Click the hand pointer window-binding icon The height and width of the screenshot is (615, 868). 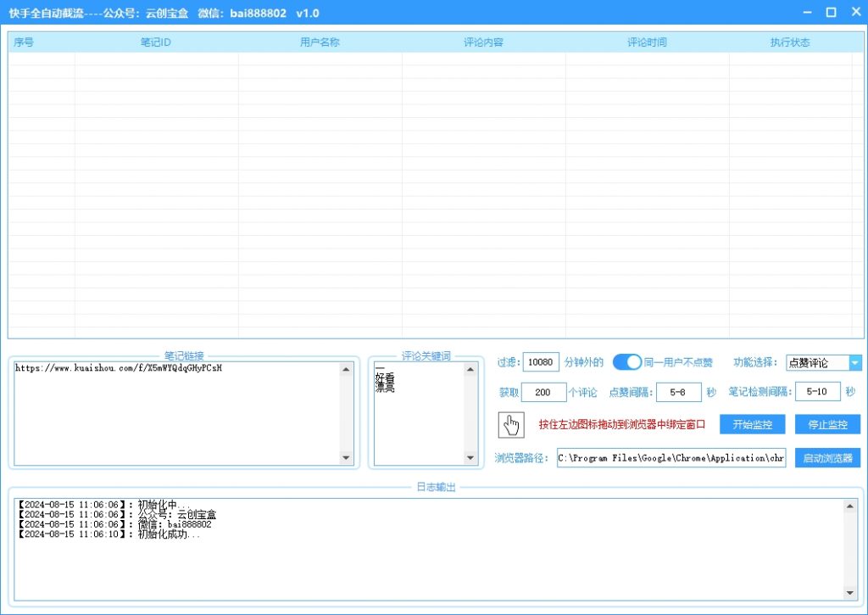(511, 424)
